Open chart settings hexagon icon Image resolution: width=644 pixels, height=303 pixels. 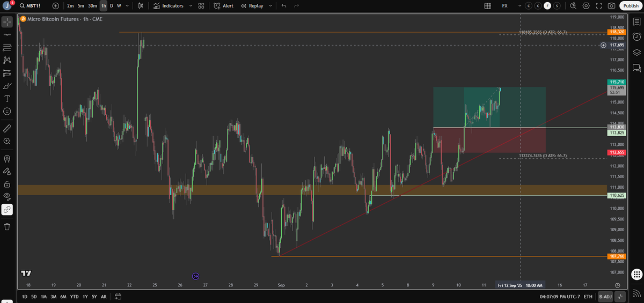(x=586, y=5)
